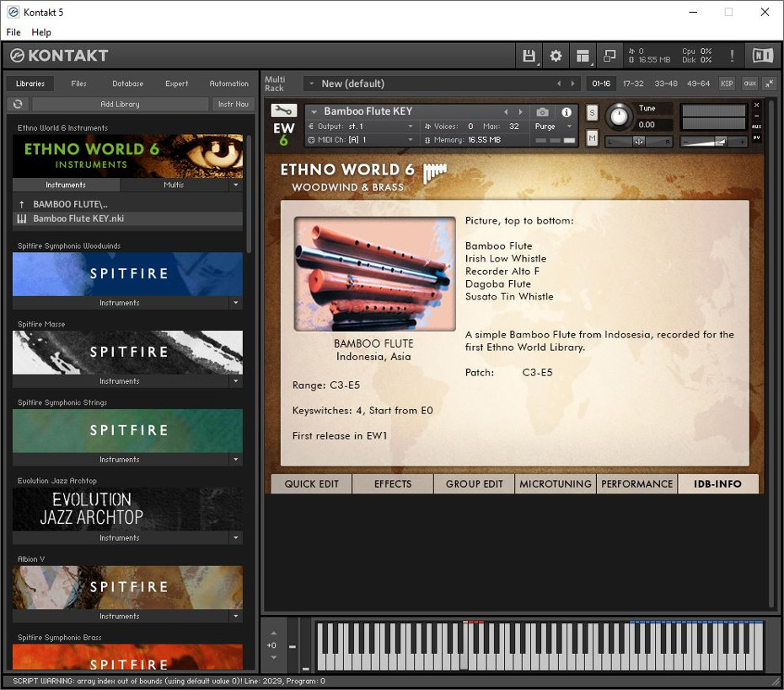Minimize the Bamboo Flute KEY instrument header

click(756, 116)
